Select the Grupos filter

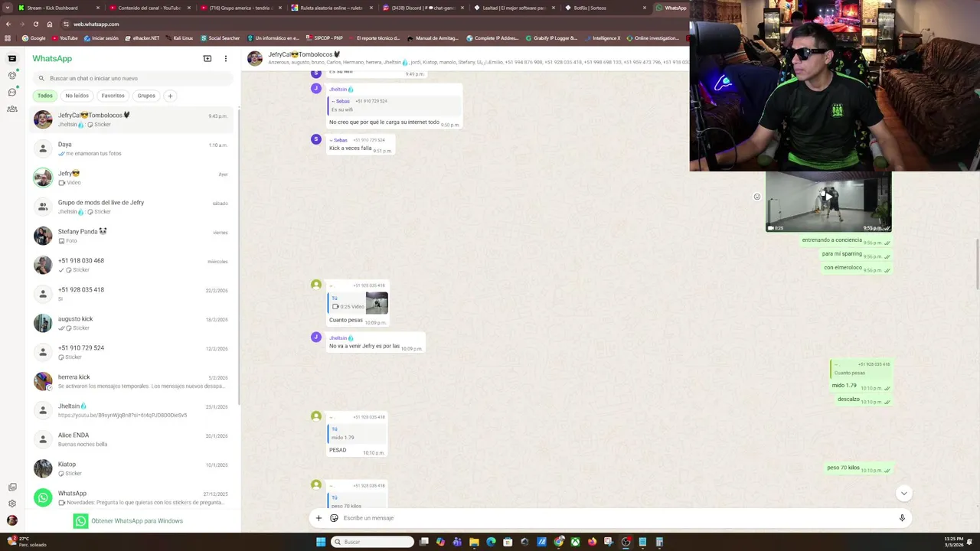146,96
